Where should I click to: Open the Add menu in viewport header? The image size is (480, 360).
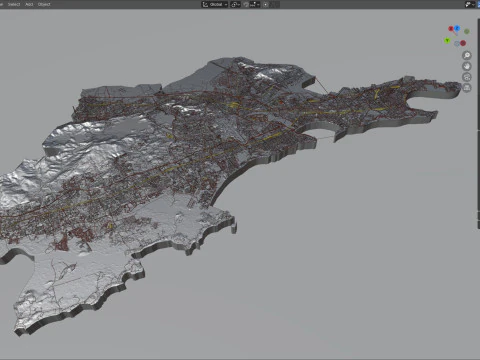pyautogui.click(x=29, y=4)
